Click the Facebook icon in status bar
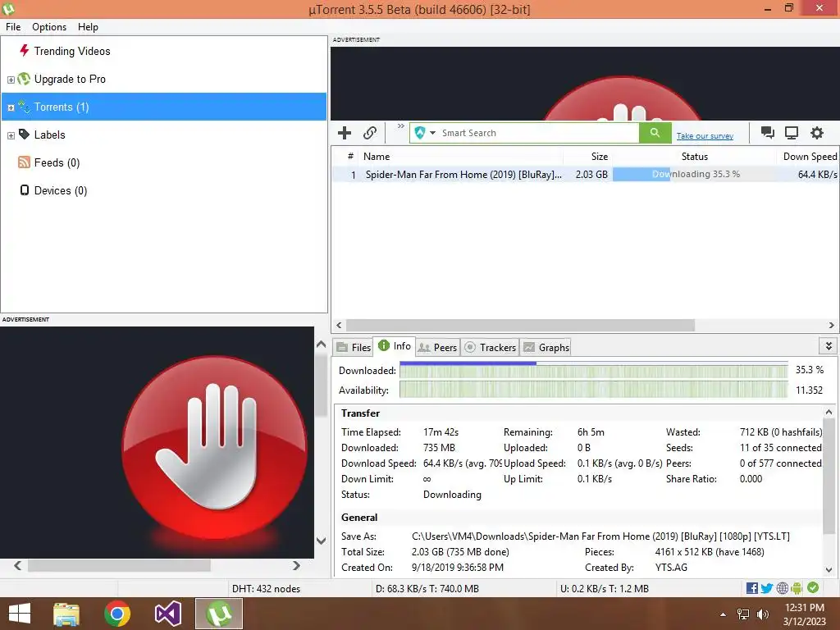The height and width of the screenshot is (630, 840). coord(751,588)
